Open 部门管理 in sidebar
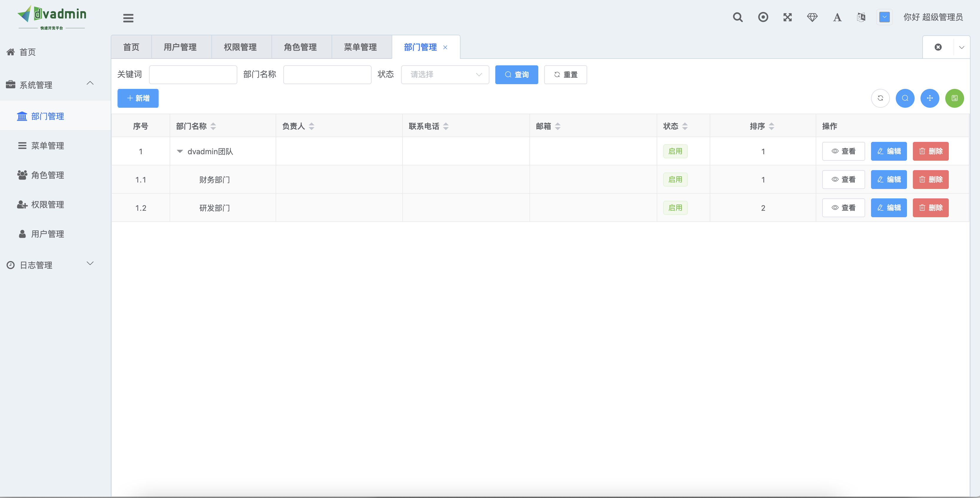Screen dimensions: 980x498 click(55, 116)
